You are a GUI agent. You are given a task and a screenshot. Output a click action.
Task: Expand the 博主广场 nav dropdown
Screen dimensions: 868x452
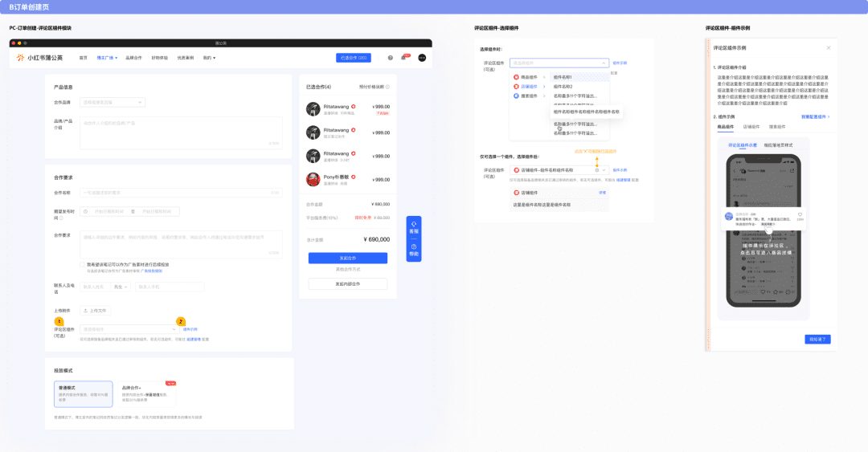coord(107,58)
